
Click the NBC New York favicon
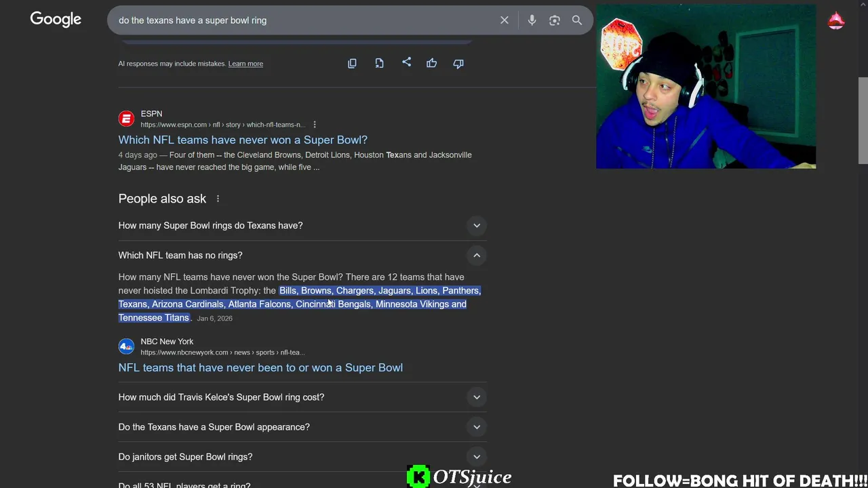pos(126,346)
